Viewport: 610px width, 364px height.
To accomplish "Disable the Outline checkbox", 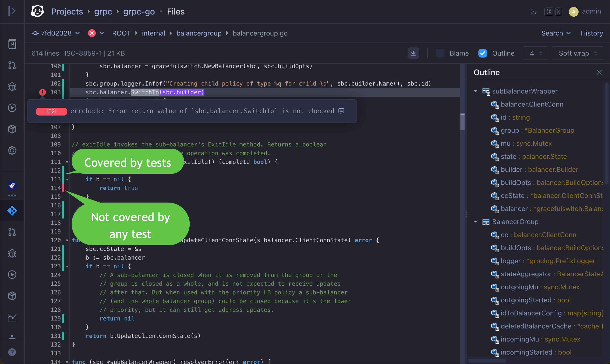I will pos(482,53).
